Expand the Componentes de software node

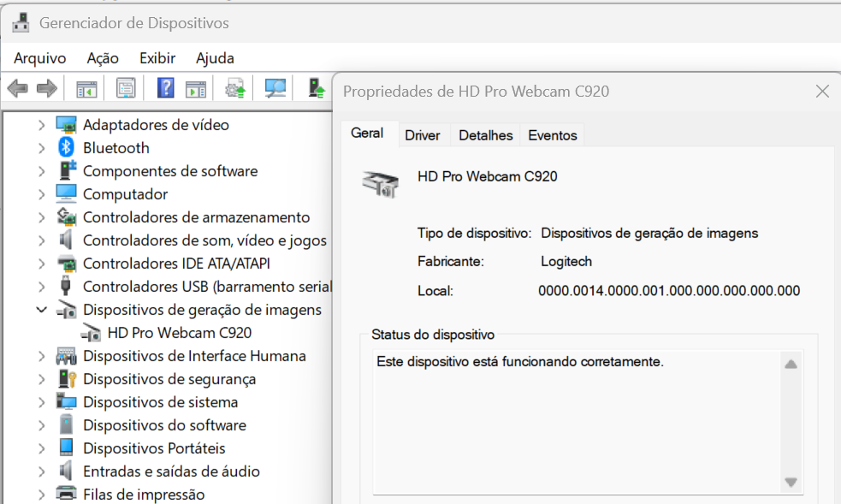41,171
